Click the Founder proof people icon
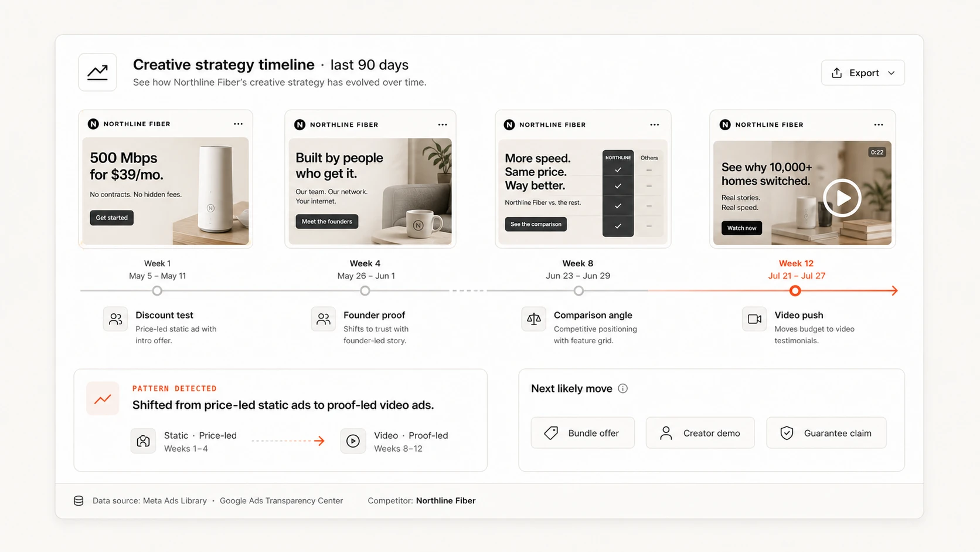This screenshot has width=980, height=552. [x=324, y=319]
